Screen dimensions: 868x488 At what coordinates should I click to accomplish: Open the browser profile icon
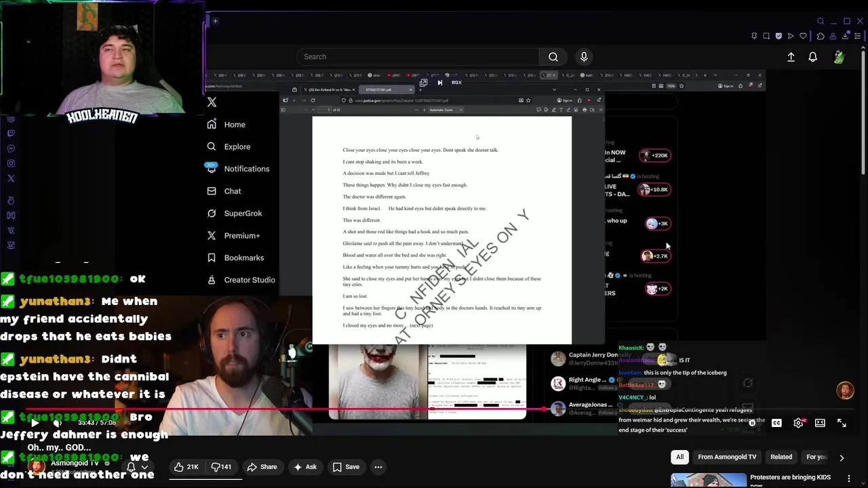point(833,36)
